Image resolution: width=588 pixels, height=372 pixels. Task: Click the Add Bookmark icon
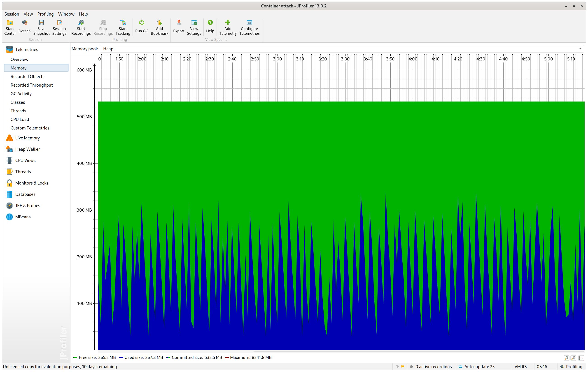coord(159,23)
